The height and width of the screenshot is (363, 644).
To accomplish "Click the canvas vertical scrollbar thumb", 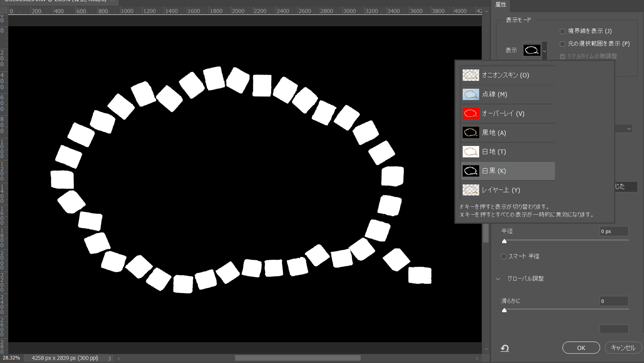I will coord(486,233).
